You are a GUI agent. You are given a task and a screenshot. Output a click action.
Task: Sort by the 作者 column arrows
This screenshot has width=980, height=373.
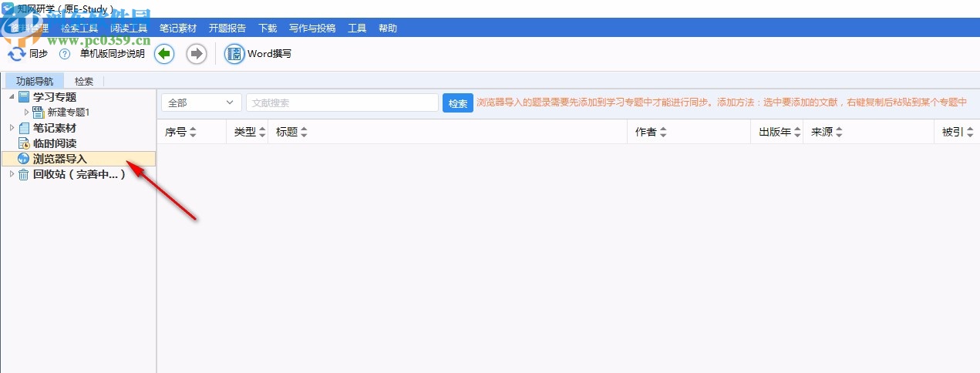(x=663, y=133)
